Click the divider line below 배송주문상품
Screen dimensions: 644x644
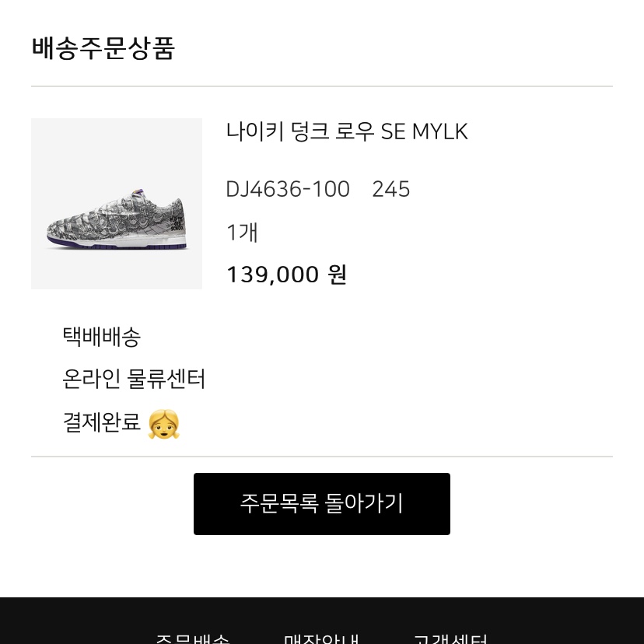tap(322, 86)
